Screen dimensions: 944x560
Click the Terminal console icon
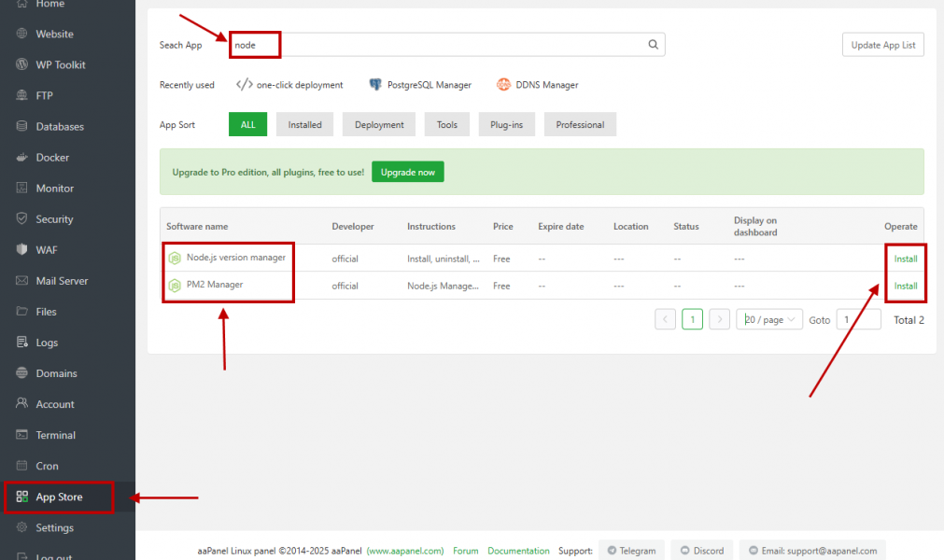coord(21,434)
